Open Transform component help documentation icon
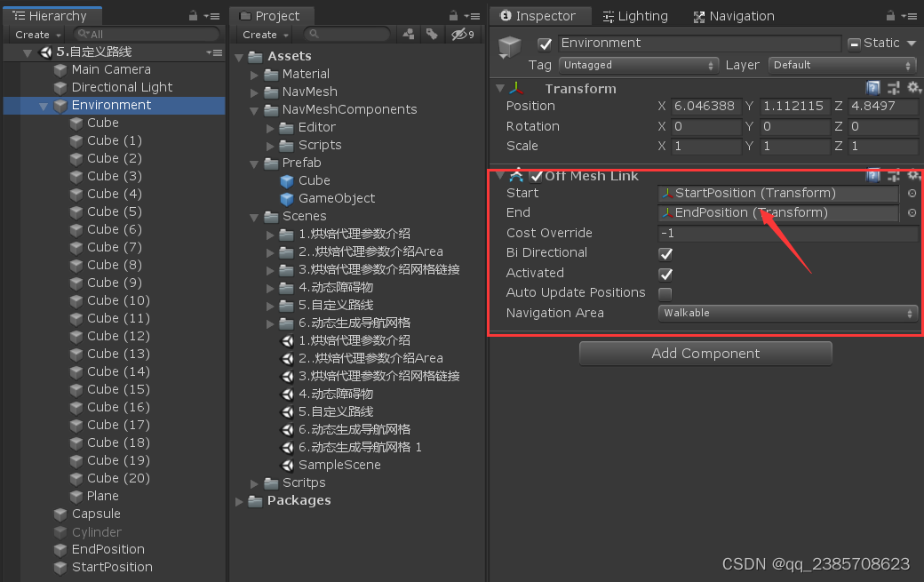924x582 pixels. pyautogui.click(x=872, y=88)
